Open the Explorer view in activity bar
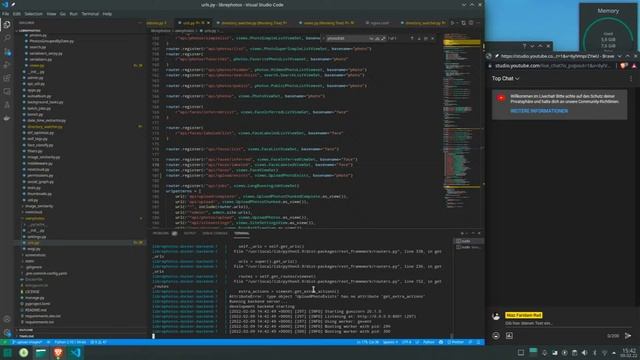Image resolution: width=640 pixels, height=360 pixels. 7,25
